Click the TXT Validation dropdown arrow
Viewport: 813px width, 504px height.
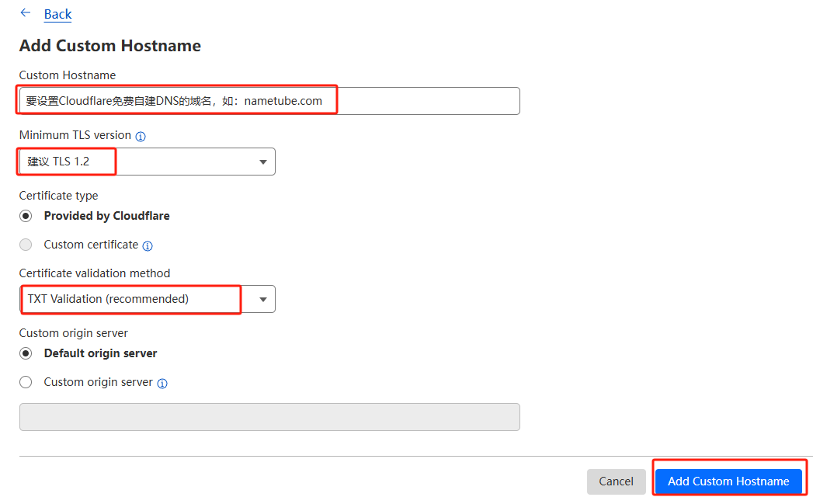263,300
